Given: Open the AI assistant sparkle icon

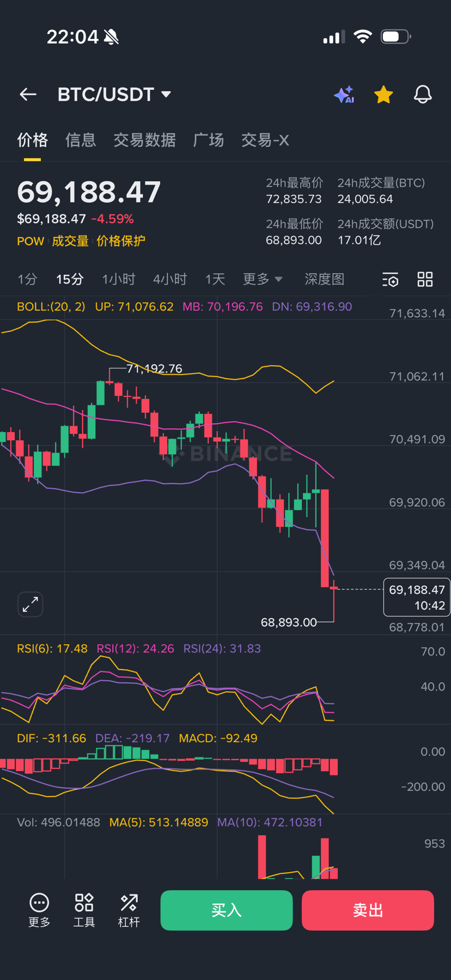Looking at the screenshot, I should coord(344,95).
